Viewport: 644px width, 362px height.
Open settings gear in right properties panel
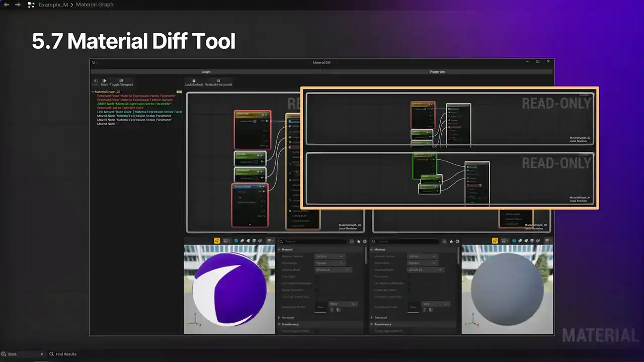click(x=457, y=241)
